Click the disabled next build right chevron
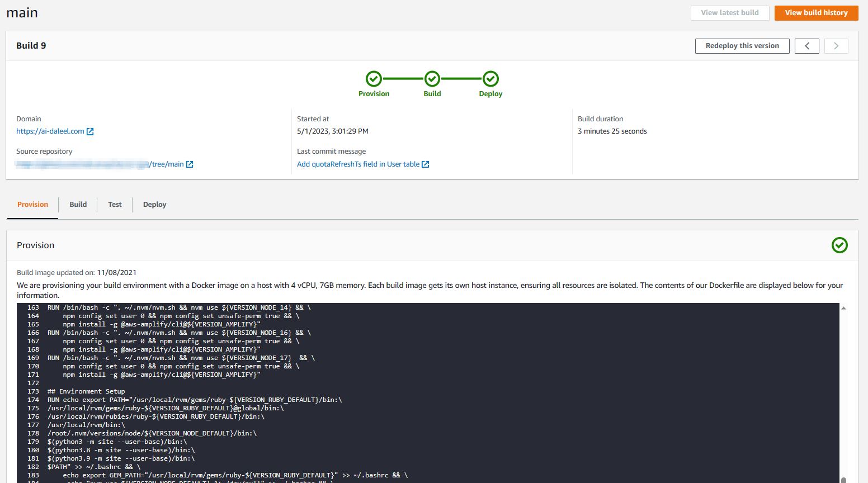Screen dimensions: 868x483 click(836, 46)
